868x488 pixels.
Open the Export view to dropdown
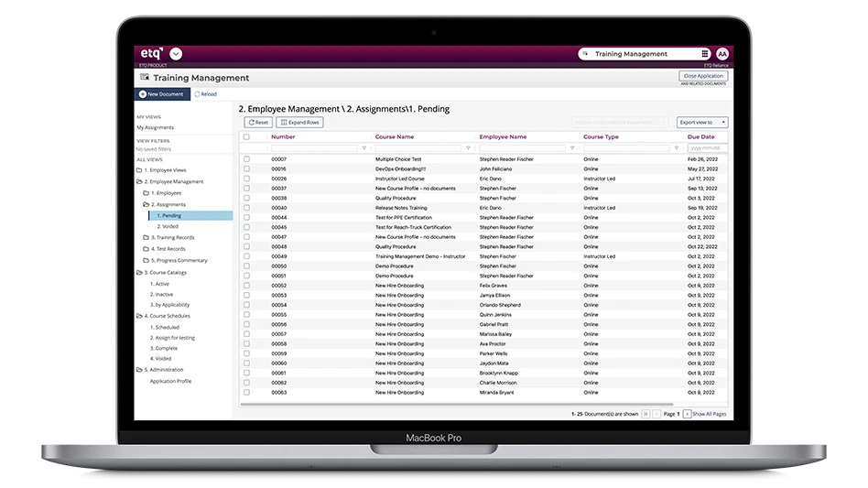pyautogui.click(x=702, y=122)
